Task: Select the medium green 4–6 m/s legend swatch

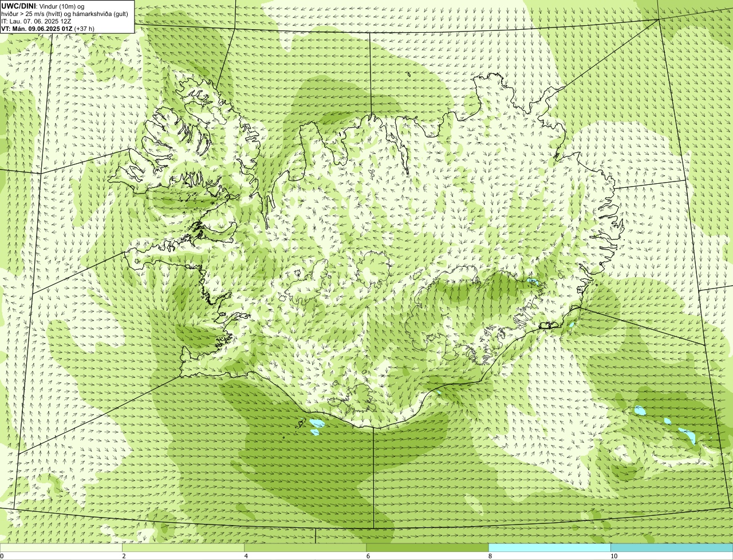Action: point(305,547)
